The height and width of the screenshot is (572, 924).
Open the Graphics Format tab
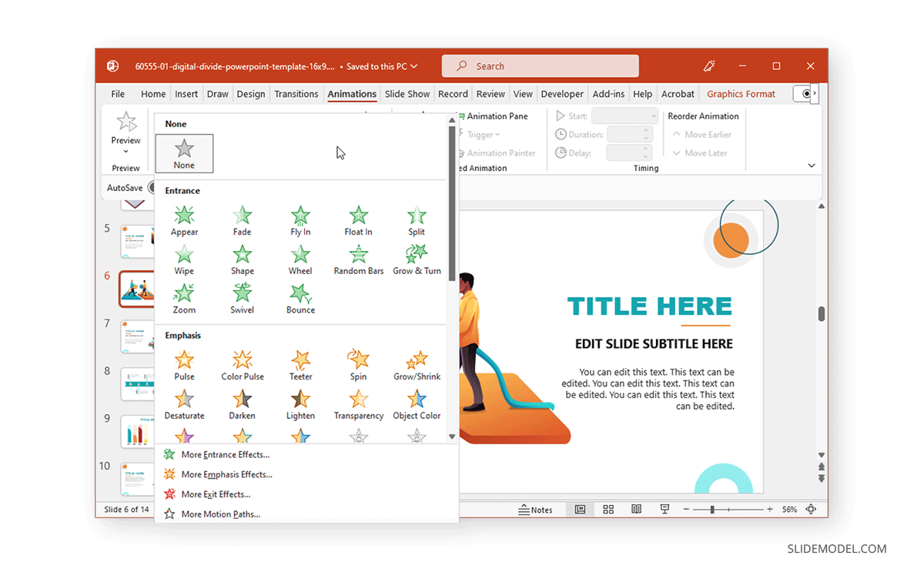740,93
